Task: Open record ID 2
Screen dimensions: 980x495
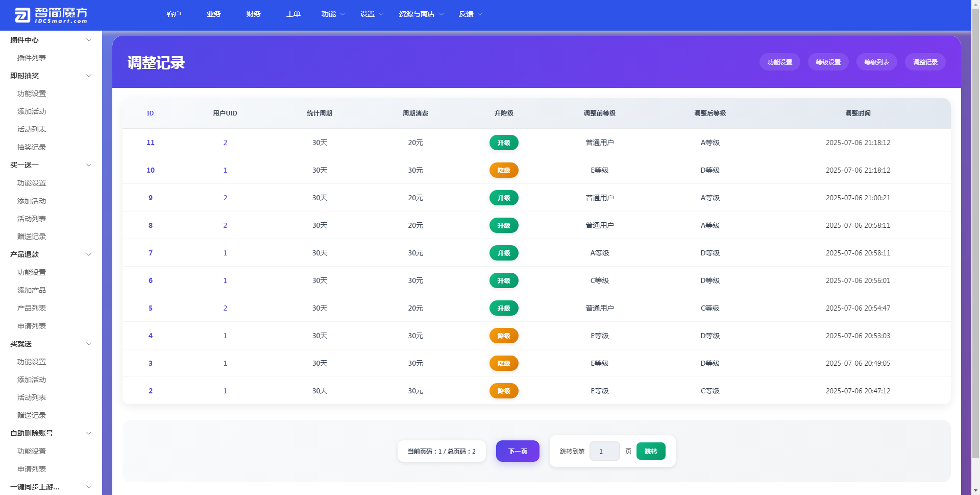Action: pos(151,391)
